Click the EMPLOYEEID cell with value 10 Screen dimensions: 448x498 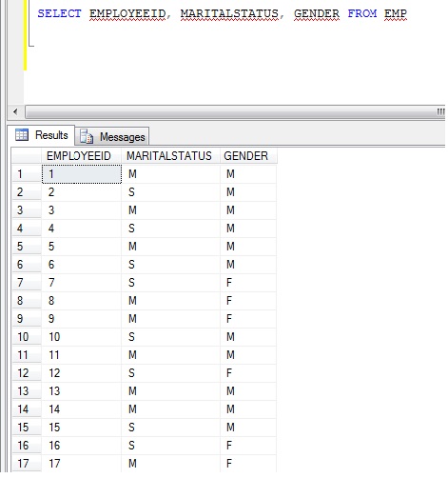click(82, 337)
